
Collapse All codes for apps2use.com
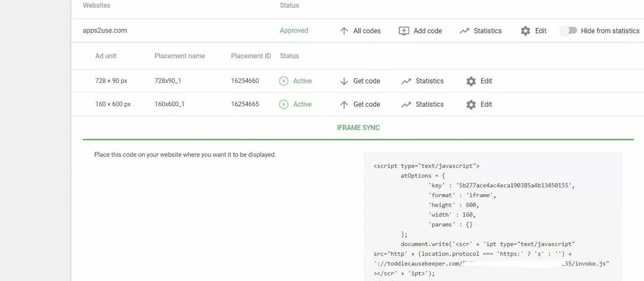(x=367, y=31)
